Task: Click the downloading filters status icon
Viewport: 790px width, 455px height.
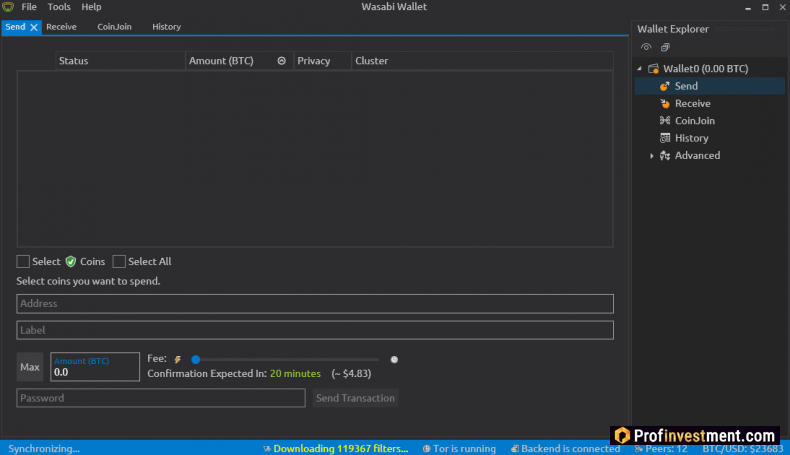Action: (x=267, y=448)
